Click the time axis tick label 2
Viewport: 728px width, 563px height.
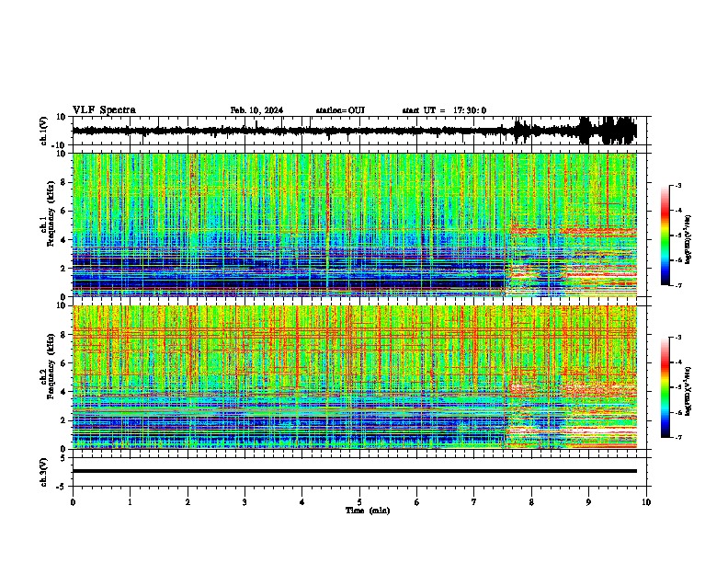point(188,502)
